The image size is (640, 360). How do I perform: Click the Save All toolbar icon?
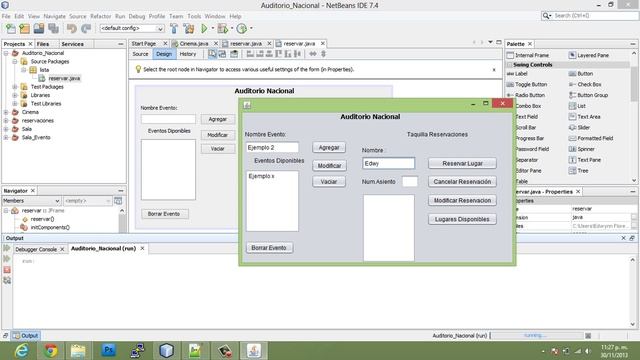[53, 29]
